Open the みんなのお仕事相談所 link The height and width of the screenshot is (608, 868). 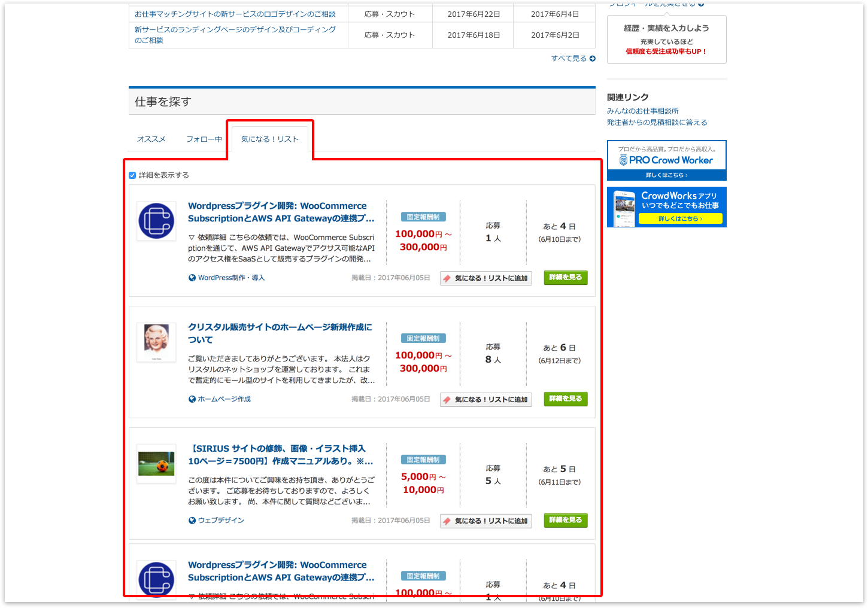pyautogui.click(x=642, y=111)
